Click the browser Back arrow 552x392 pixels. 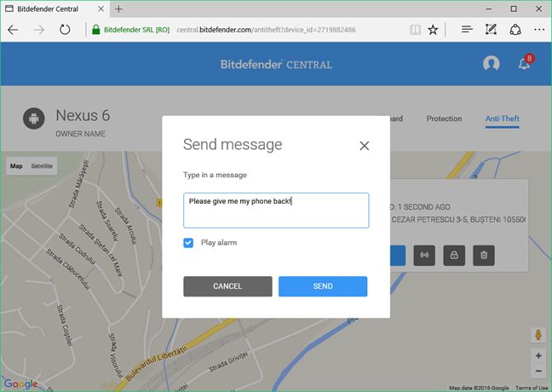pyautogui.click(x=13, y=30)
